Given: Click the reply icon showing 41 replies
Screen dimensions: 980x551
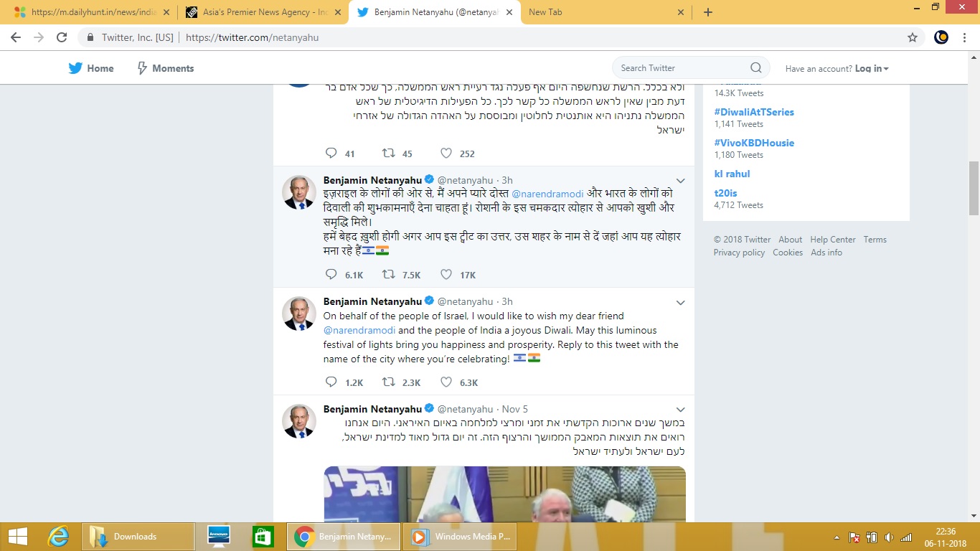Looking at the screenshot, I should click(331, 154).
